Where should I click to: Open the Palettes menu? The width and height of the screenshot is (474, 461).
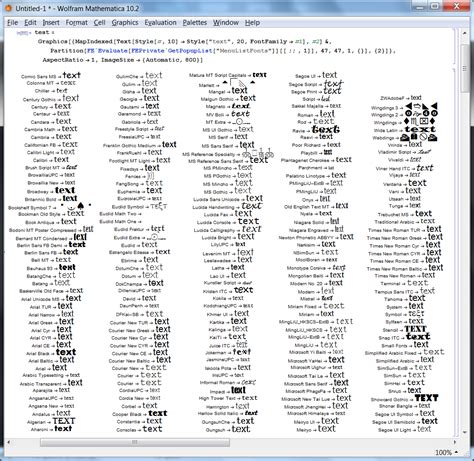195,23
